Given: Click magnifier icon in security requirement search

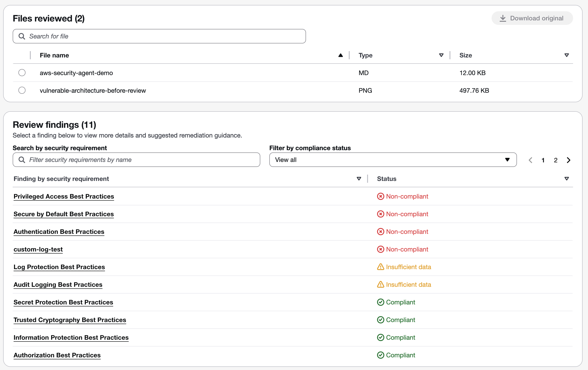Looking at the screenshot, I should (22, 160).
